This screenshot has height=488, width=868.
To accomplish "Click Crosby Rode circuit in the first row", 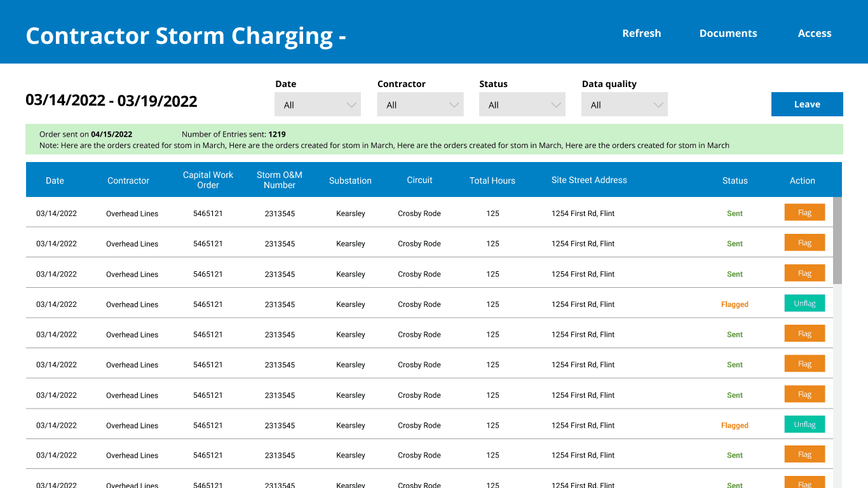I will (x=419, y=213).
